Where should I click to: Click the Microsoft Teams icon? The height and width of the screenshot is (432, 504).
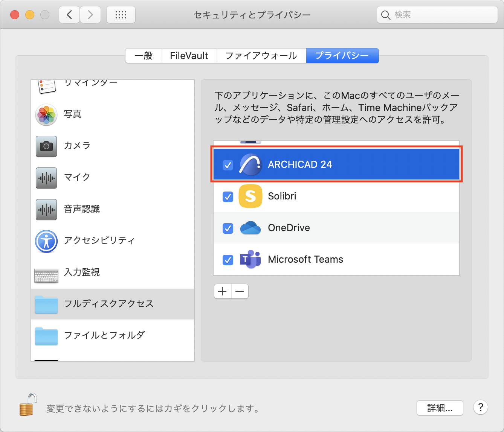click(250, 259)
